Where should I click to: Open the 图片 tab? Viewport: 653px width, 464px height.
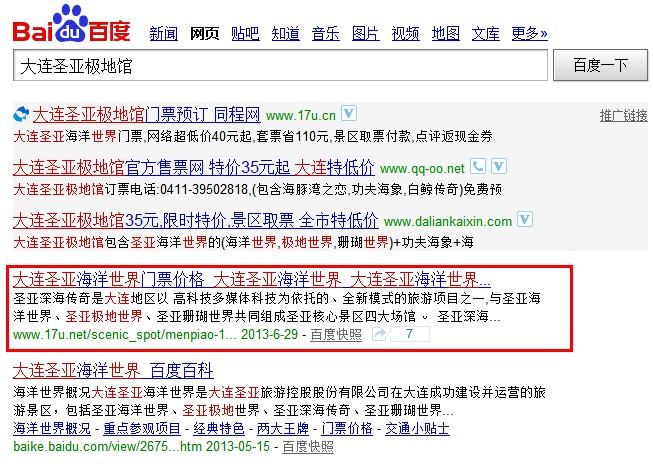(x=366, y=33)
